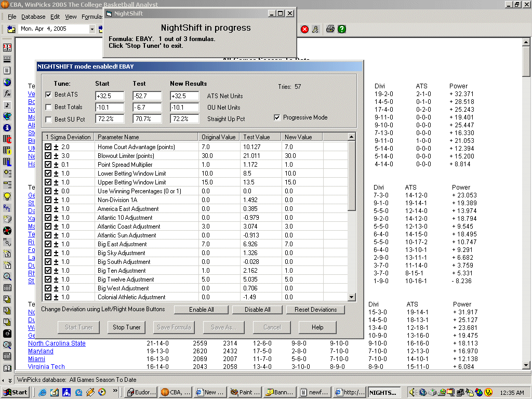Click the light bulb sidebar icon

7,196
